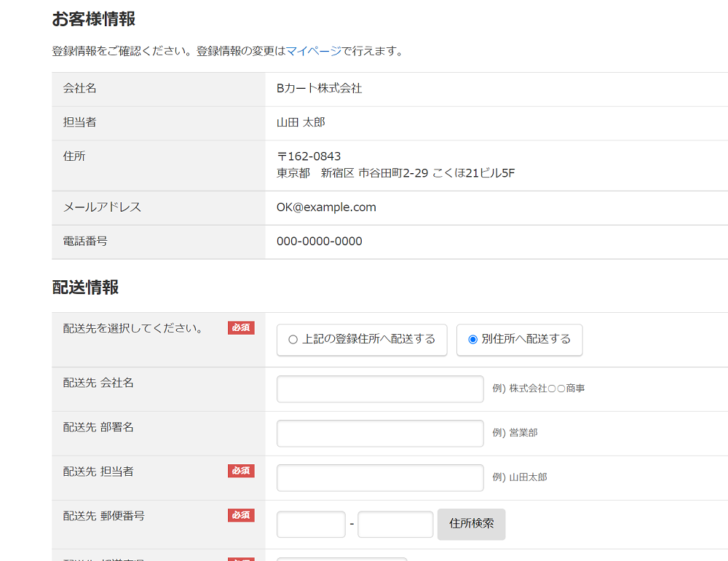Open the マイページ link
Screen dimensions: 728x561
click(313, 51)
